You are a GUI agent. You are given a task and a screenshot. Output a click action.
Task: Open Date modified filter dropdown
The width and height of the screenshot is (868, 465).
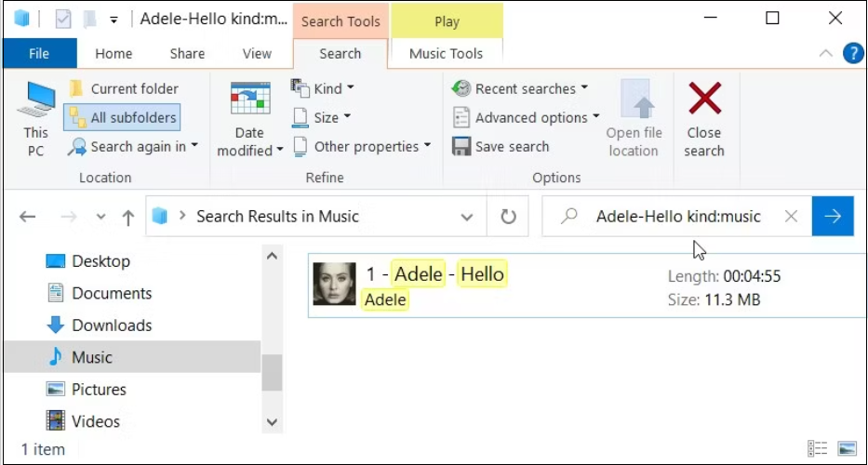(249, 119)
